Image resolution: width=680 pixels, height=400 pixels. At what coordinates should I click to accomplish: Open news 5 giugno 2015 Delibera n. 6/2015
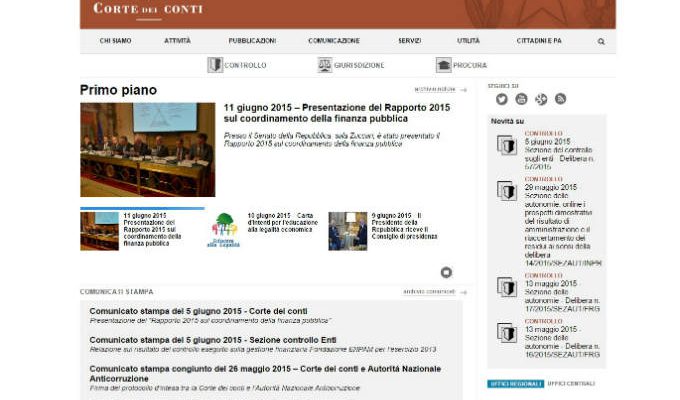[559, 154]
